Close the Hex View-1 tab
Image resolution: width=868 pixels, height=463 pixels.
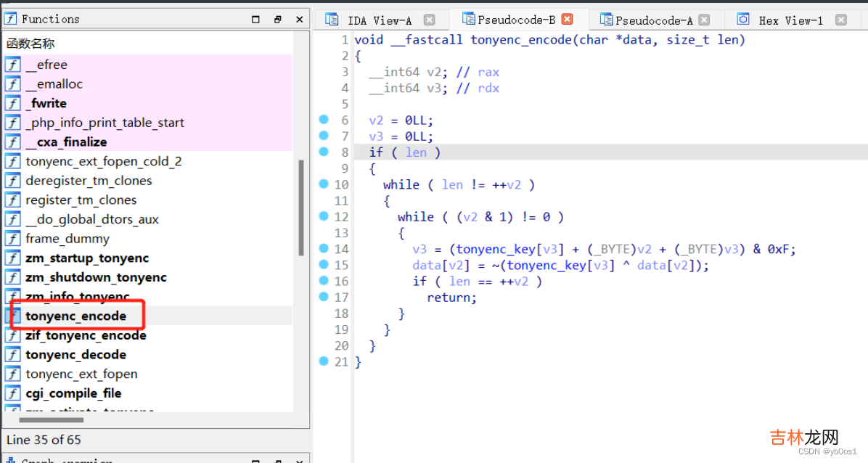click(x=840, y=20)
